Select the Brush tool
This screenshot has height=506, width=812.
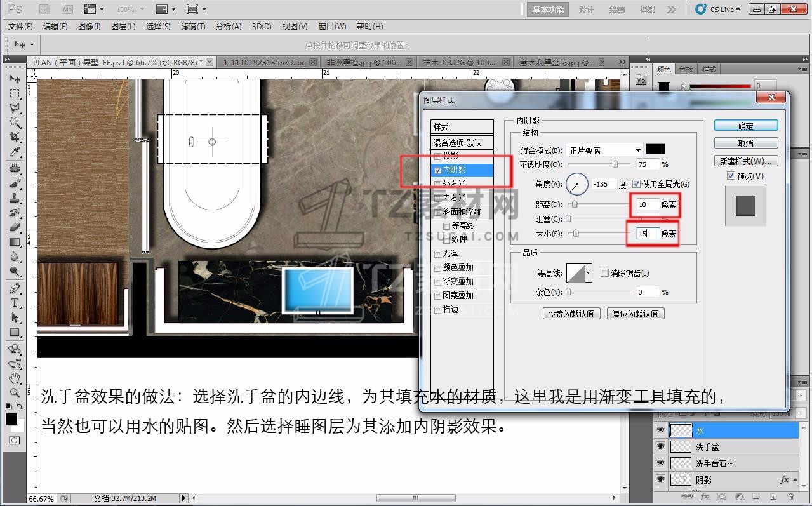pos(14,184)
